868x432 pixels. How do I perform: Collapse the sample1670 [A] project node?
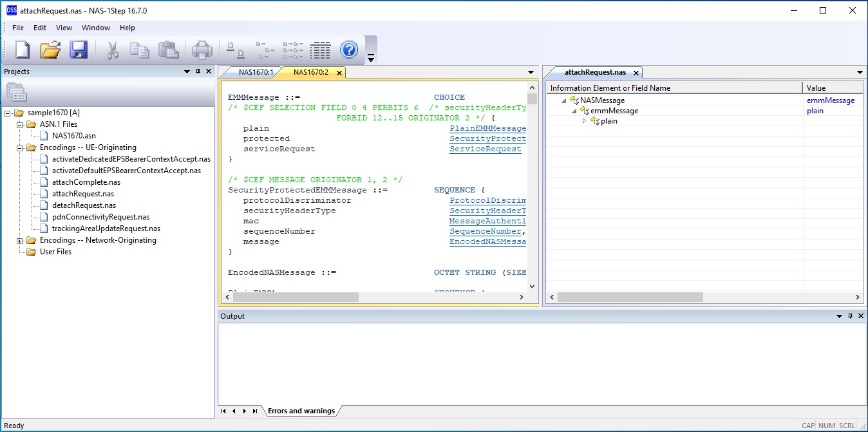(x=8, y=113)
